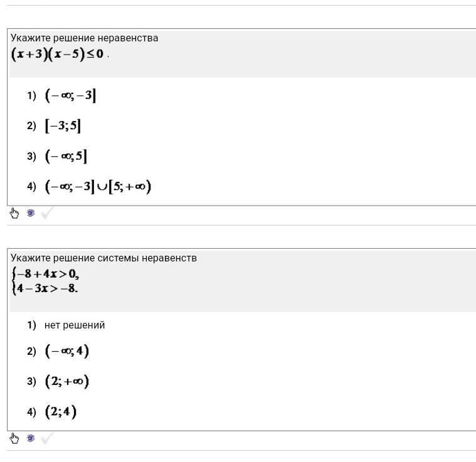Select answer (−∞; −3] in the first question

[x=70, y=96]
